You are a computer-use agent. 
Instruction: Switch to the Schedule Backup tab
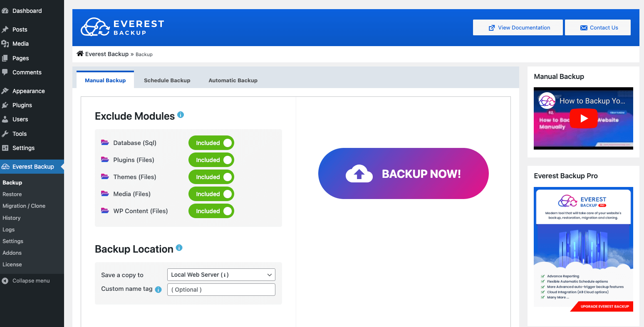pos(167,80)
